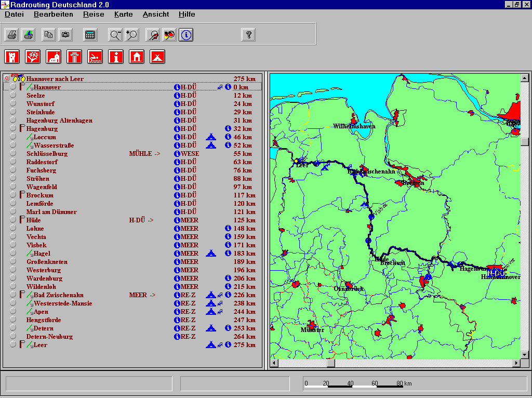Click the map scroll down arrow
The height and width of the screenshot is (398, 532).
click(525, 355)
